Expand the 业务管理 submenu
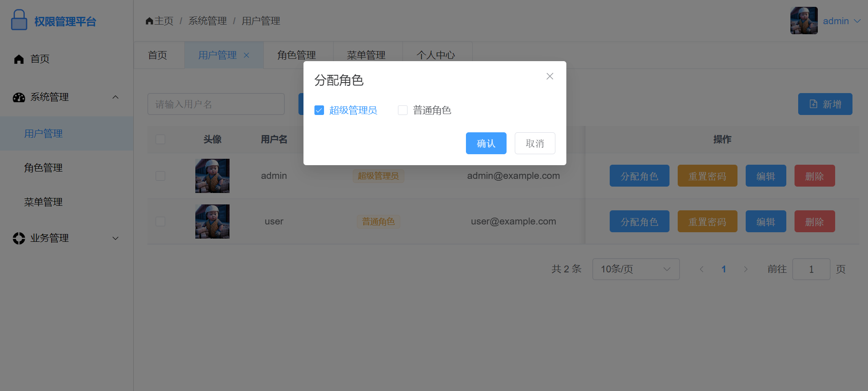The height and width of the screenshot is (391, 868). pyautogui.click(x=115, y=238)
